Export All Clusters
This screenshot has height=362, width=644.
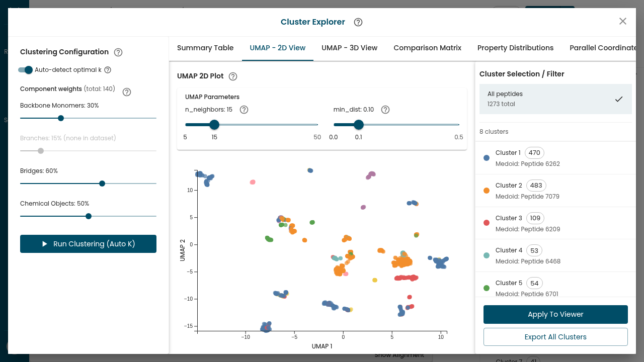point(555,337)
